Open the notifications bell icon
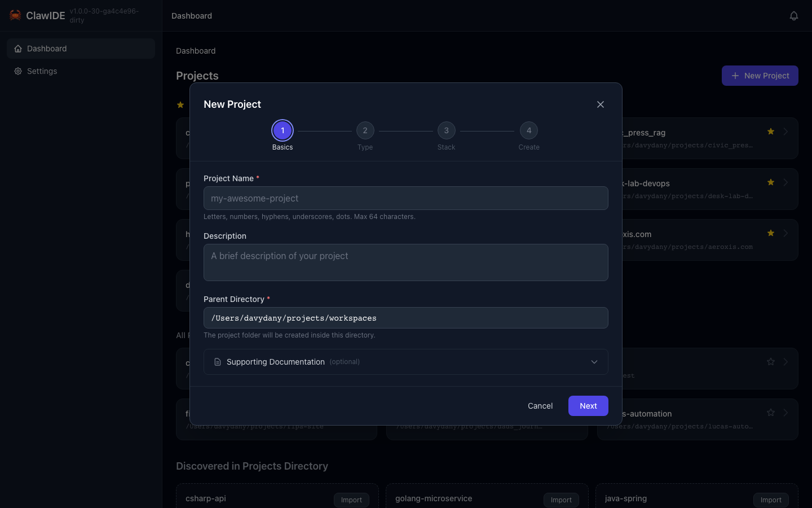Screen dimensions: 812x508 click(x=794, y=15)
